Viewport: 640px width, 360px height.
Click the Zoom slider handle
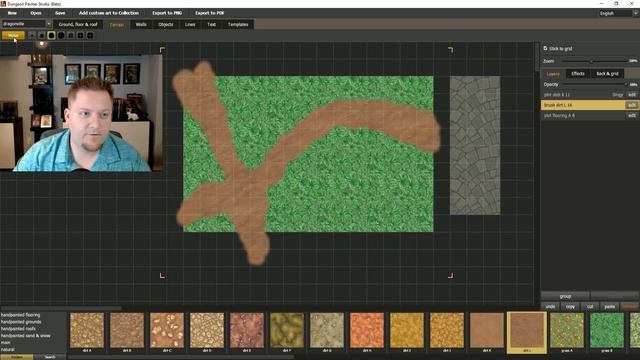coord(591,61)
